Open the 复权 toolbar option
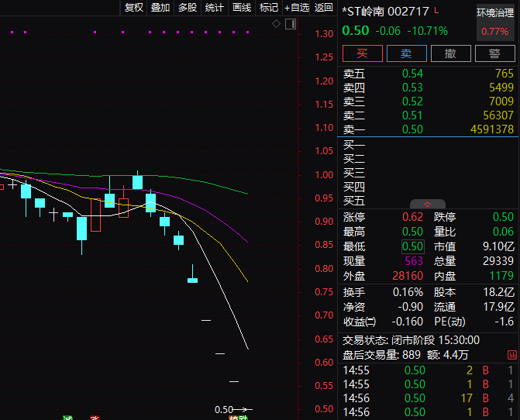This screenshot has height=420, width=520. click(134, 8)
